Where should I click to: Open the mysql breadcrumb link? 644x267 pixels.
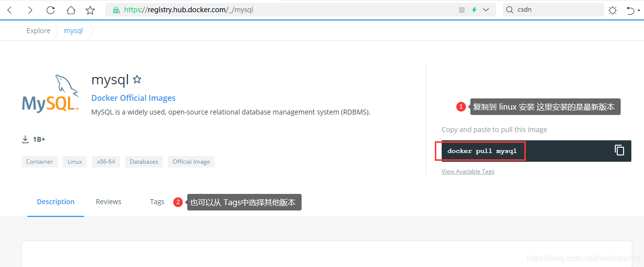pyautogui.click(x=73, y=31)
